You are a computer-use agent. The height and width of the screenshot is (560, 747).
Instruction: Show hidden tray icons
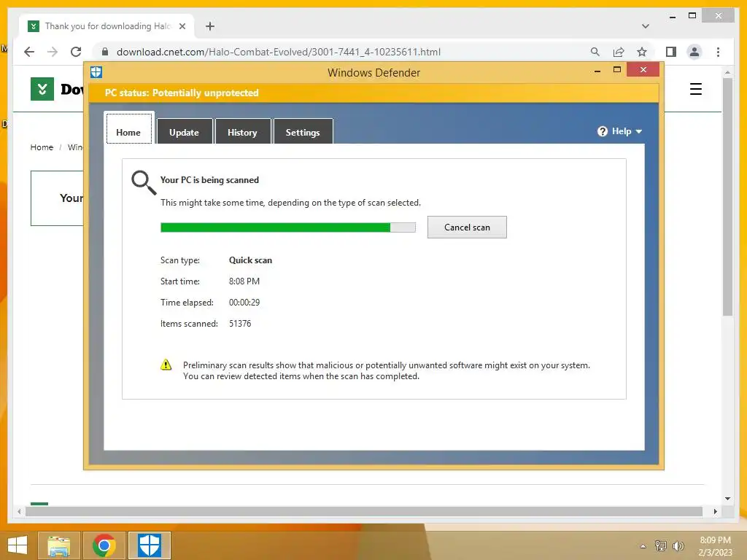(x=643, y=546)
